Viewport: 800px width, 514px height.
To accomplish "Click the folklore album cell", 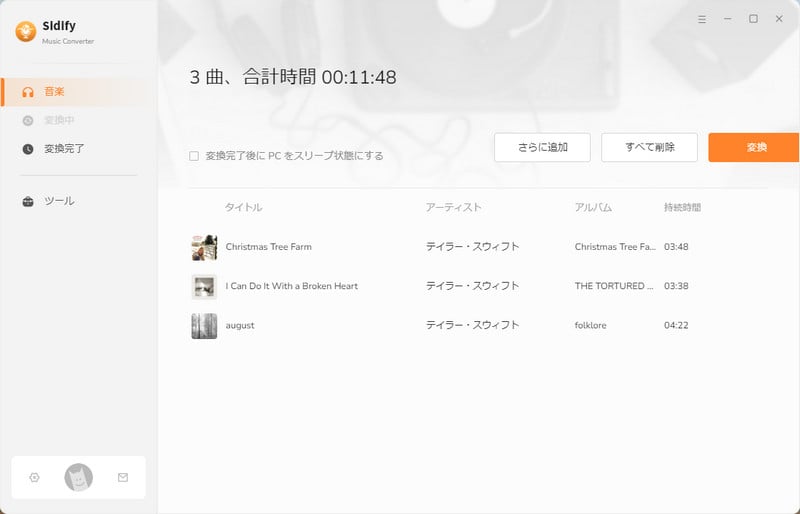I will pyautogui.click(x=590, y=326).
